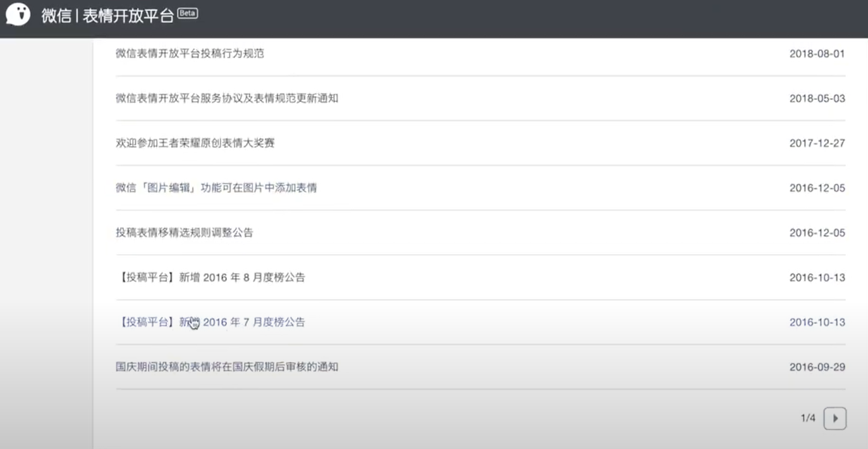Click date 2016-10-13 on the 7 月度榜 row

click(x=817, y=323)
